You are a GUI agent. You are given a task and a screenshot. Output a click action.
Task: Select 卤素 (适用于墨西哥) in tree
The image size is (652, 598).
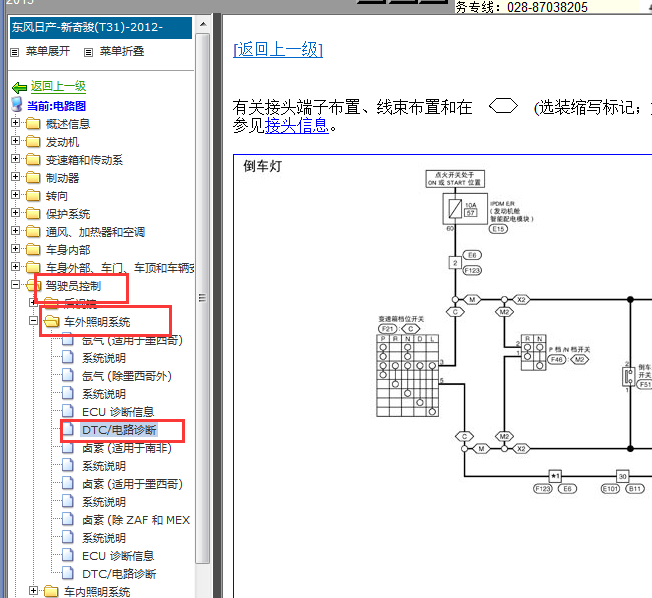(131, 484)
